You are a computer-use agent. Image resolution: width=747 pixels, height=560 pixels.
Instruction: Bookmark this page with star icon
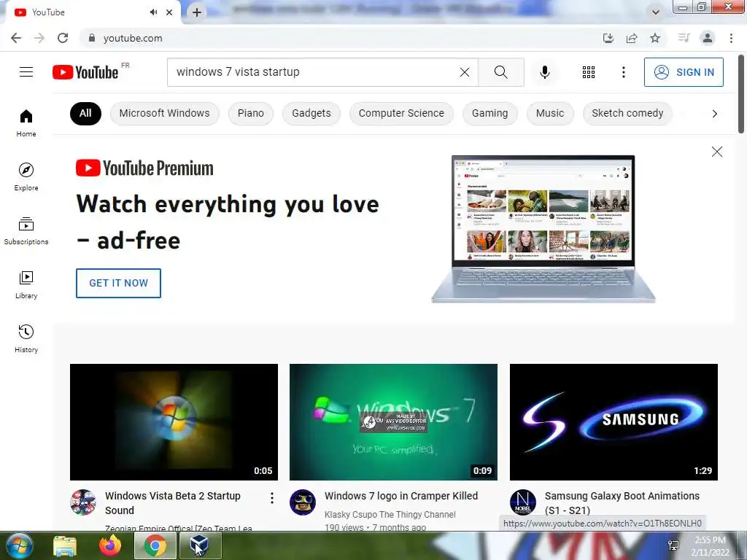(x=655, y=38)
